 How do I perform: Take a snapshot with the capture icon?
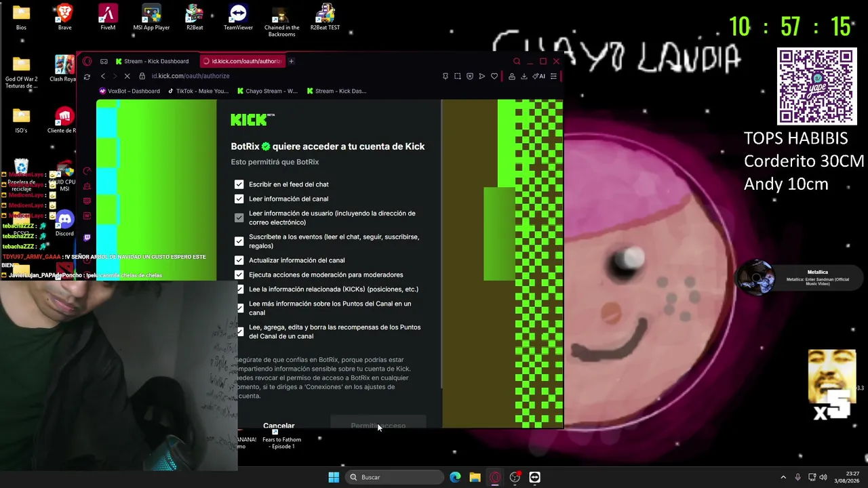tap(458, 77)
